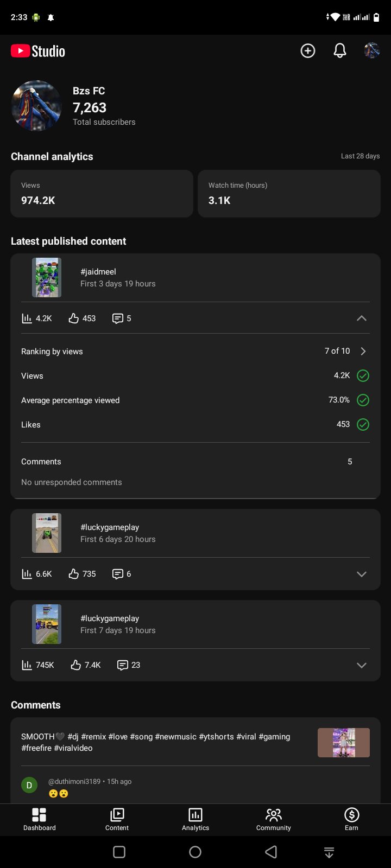Select the 7,263 subscriber count
391x868 pixels.
pyautogui.click(x=90, y=107)
